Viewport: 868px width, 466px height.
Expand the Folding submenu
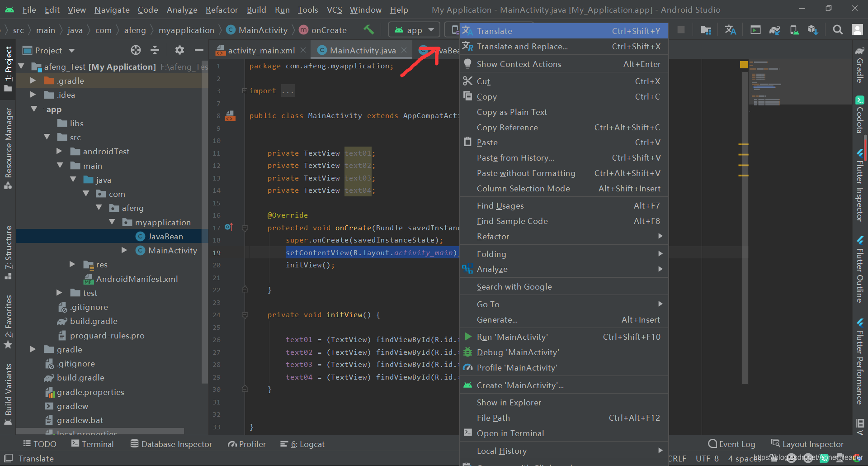coord(564,254)
